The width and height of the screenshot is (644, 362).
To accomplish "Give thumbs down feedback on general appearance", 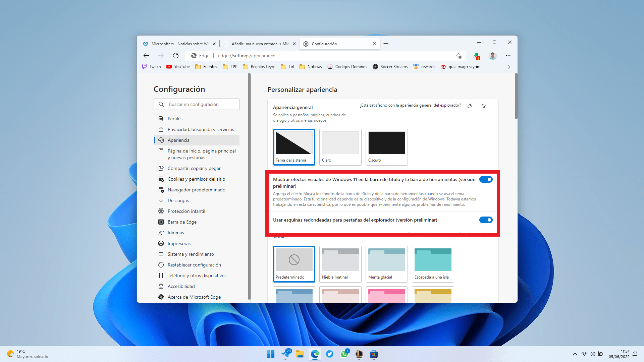I will (x=484, y=106).
